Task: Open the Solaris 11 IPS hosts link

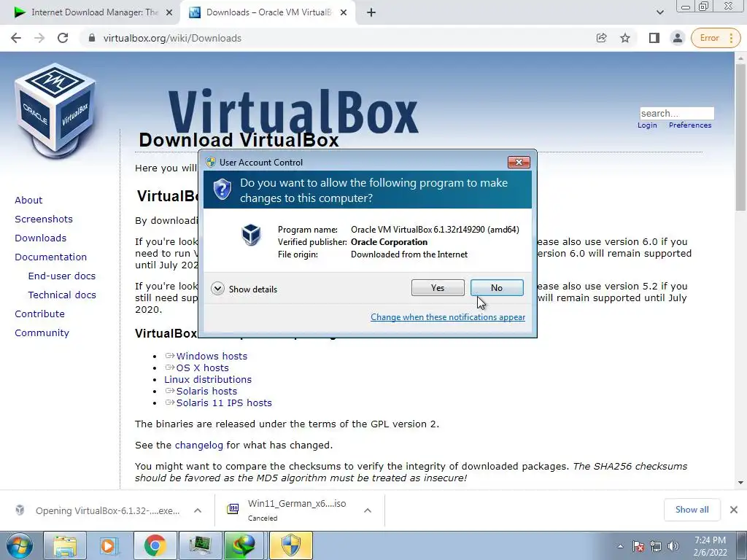Action: click(224, 402)
